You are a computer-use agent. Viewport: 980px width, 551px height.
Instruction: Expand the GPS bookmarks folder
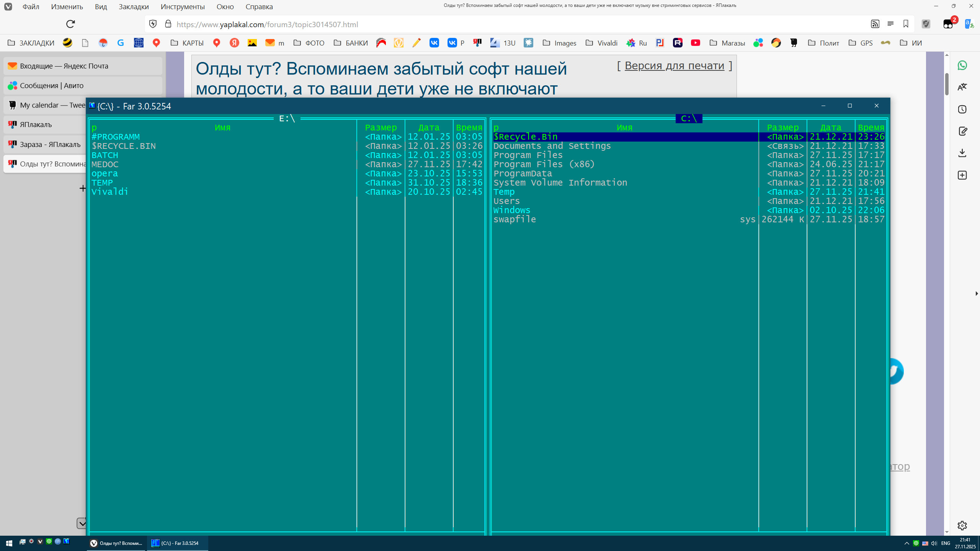(861, 43)
